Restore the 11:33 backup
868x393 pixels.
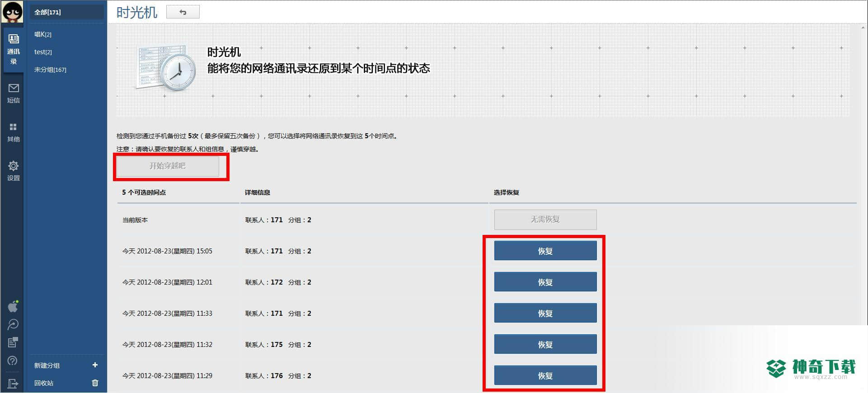click(545, 313)
